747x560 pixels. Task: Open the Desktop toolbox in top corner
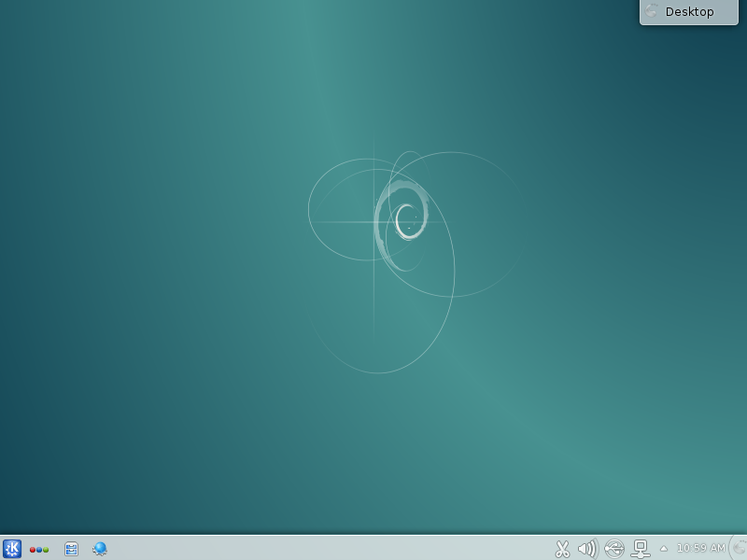coord(688,12)
